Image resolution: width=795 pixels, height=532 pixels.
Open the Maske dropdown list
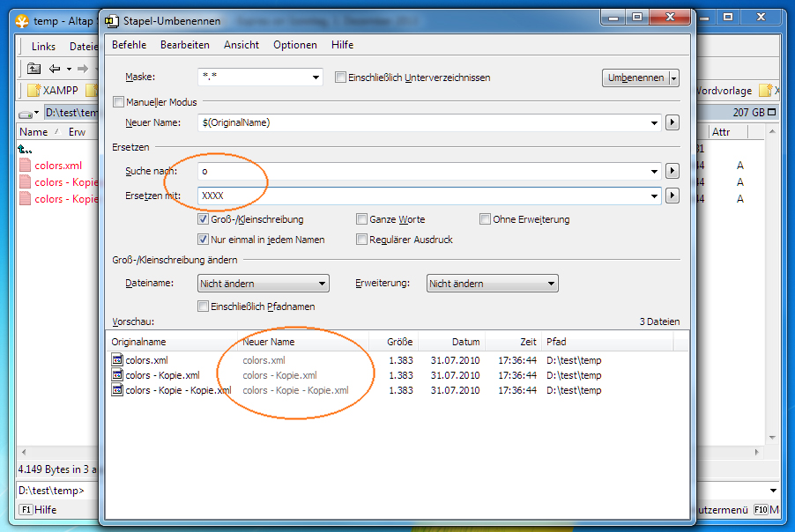coord(316,78)
